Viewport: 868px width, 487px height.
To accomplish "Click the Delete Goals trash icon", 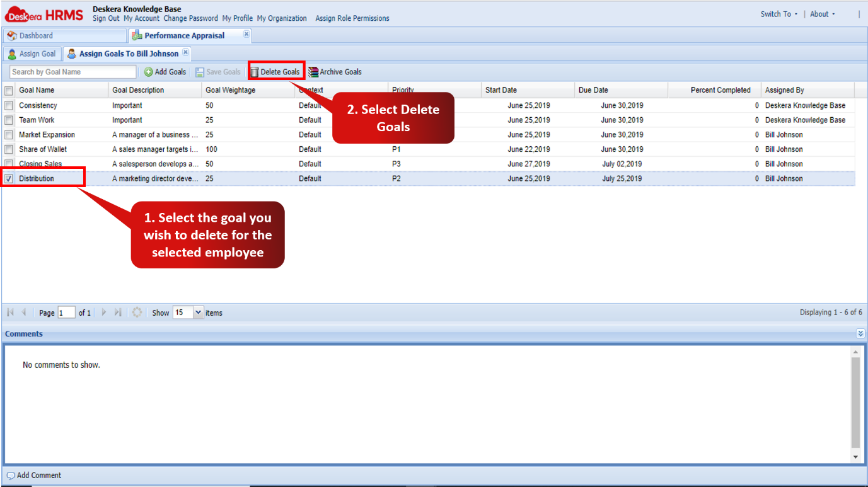I will pos(255,72).
